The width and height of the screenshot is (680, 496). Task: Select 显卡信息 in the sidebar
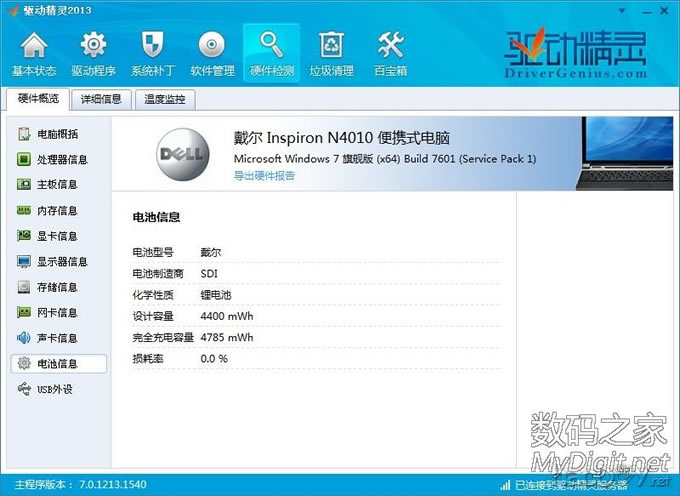pyautogui.click(x=56, y=236)
